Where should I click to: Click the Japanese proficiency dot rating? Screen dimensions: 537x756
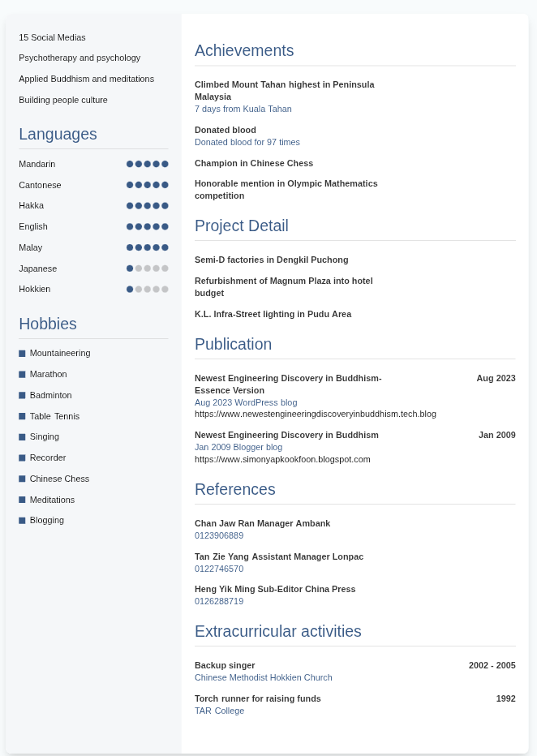tap(147, 268)
